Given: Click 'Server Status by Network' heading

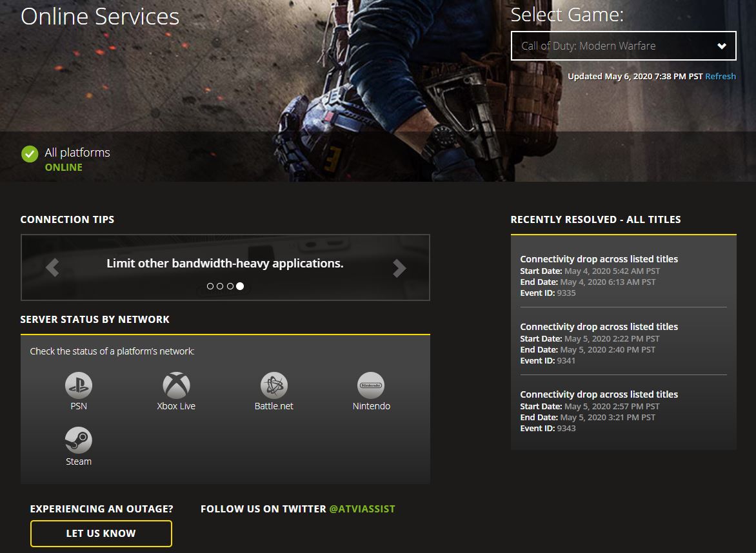Looking at the screenshot, I should pos(95,320).
